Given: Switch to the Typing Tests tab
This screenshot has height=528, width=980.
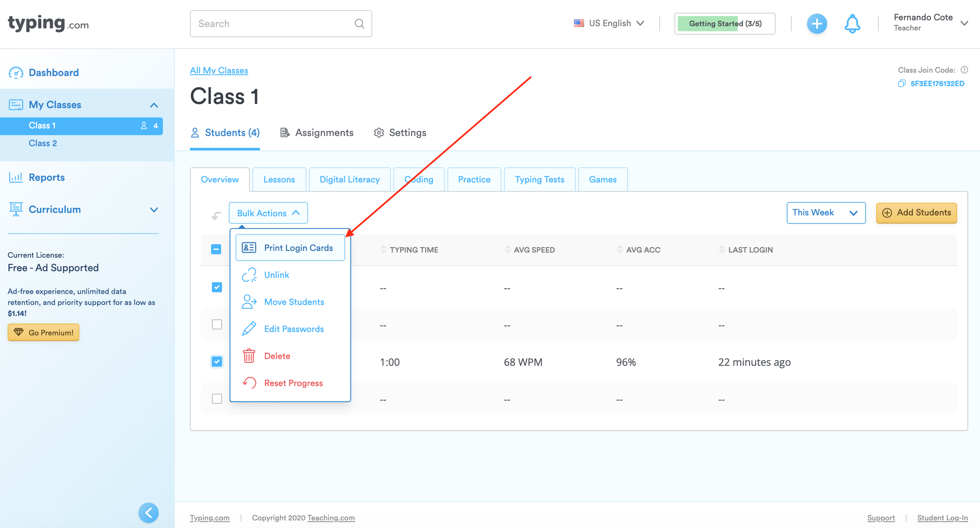Looking at the screenshot, I should click(x=539, y=180).
